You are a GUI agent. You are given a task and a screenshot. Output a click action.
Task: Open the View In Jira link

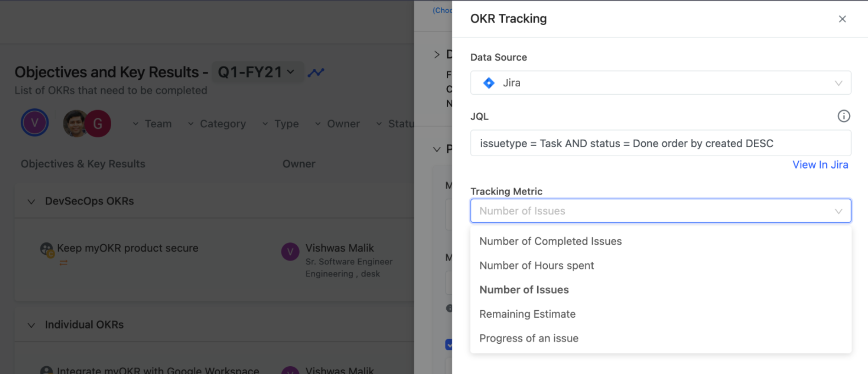[x=820, y=165]
